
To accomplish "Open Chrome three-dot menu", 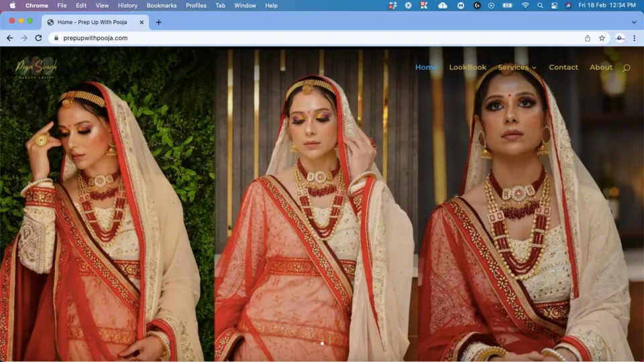I will click(x=634, y=38).
